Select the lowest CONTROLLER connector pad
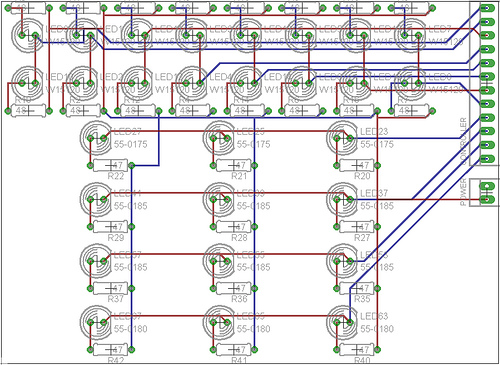This screenshot has width=500, height=365. (x=487, y=159)
